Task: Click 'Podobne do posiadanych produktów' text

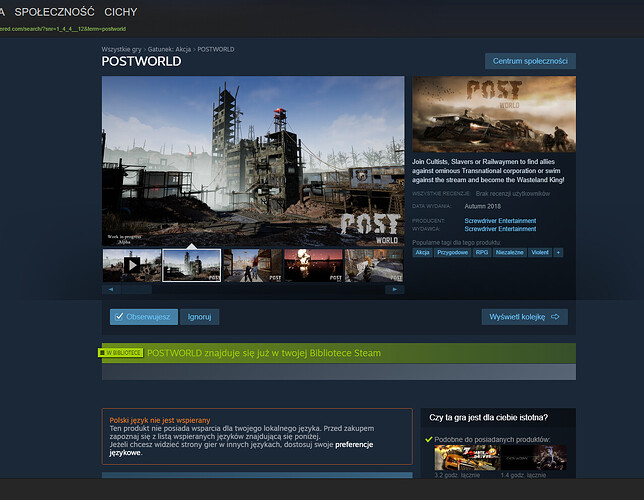Action: tap(492, 439)
